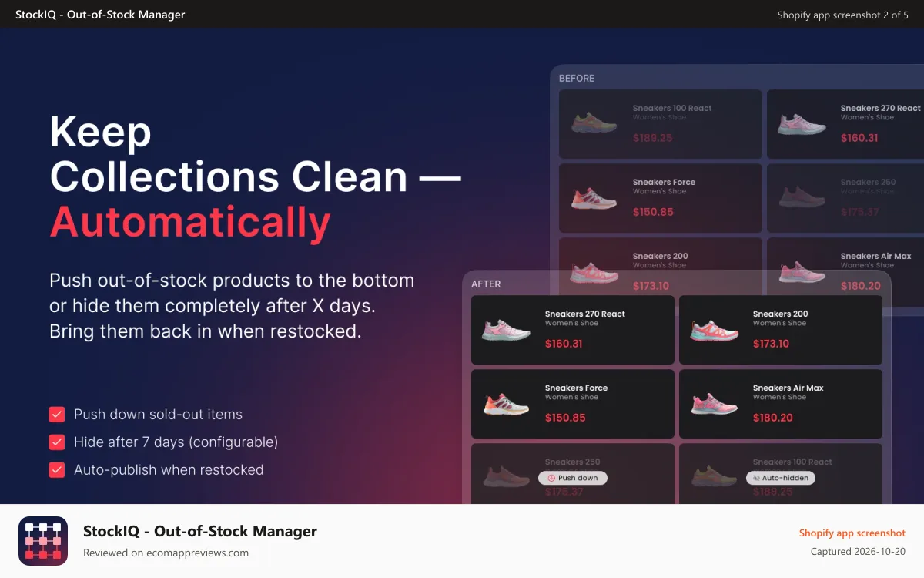Screen dimensions: 924x578
Task: Toggle the Auto-publish when restocked checkbox
Action: [x=57, y=470]
